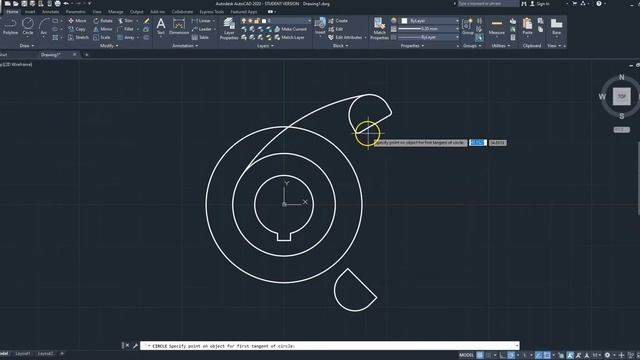Image resolution: width=640 pixels, height=360 pixels.
Task: Open the Layer Properties manager
Action: pos(229,29)
